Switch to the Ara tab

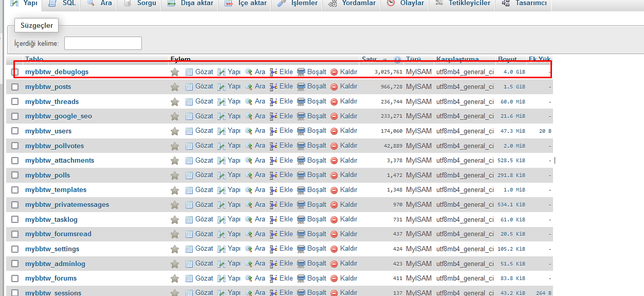coord(99,4)
